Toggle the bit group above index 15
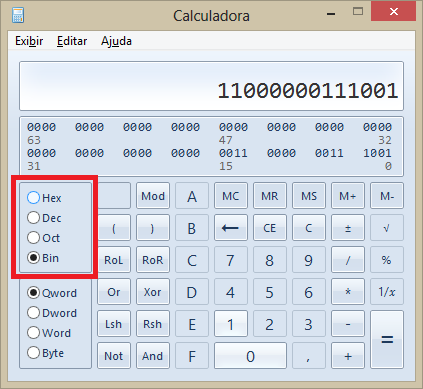Image resolution: width=423 pixels, height=389 pixels. point(233,153)
